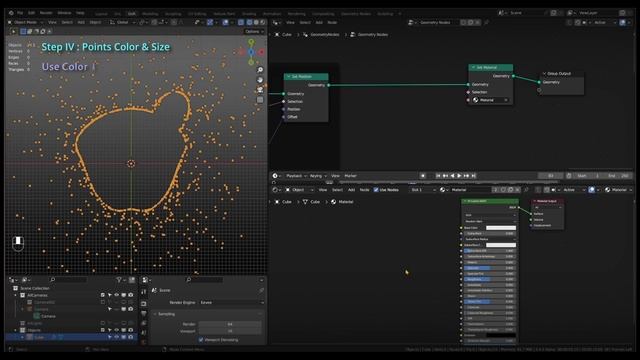Click the Scene properties tab icon
This screenshot has height=360, width=640.
coord(144,333)
